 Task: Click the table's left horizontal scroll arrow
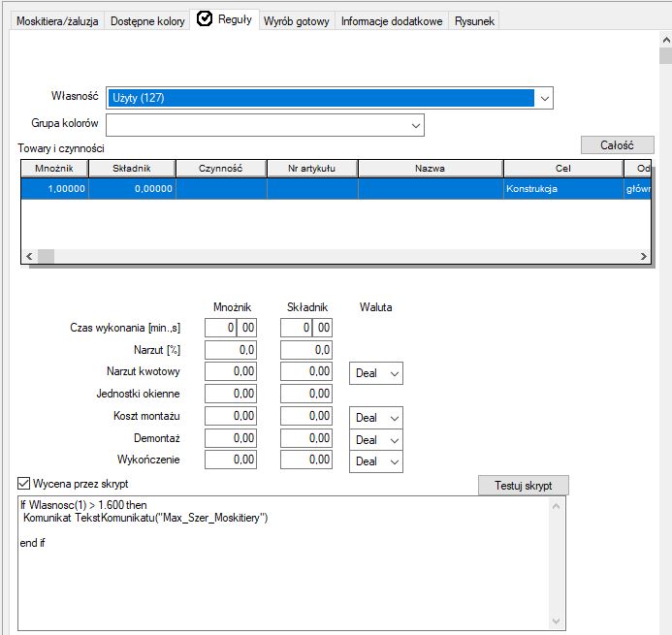pos(29,257)
